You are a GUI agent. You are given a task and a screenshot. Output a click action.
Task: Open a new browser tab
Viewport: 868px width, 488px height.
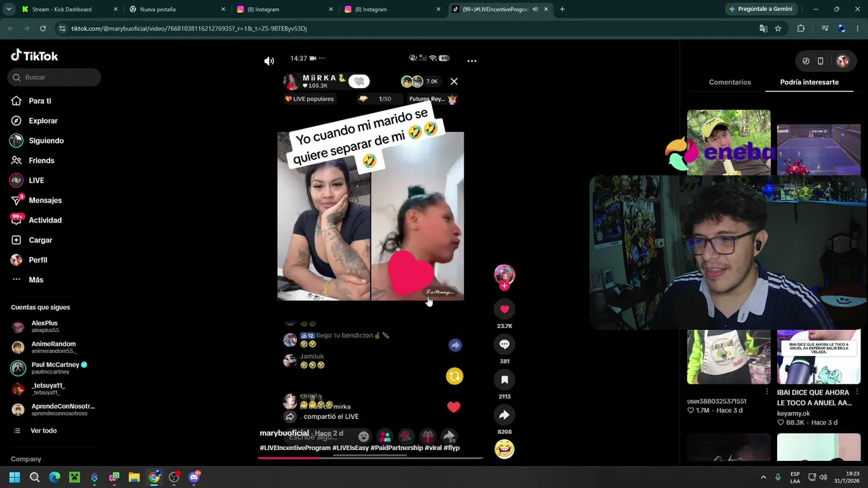562,9
